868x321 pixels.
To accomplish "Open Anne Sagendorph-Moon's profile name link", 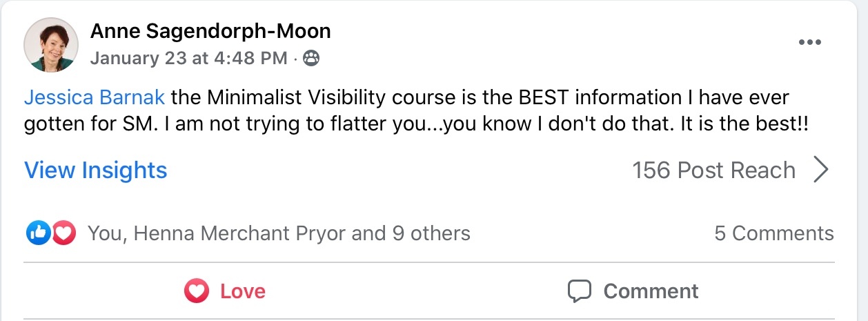I will click(x=210, y=31).
